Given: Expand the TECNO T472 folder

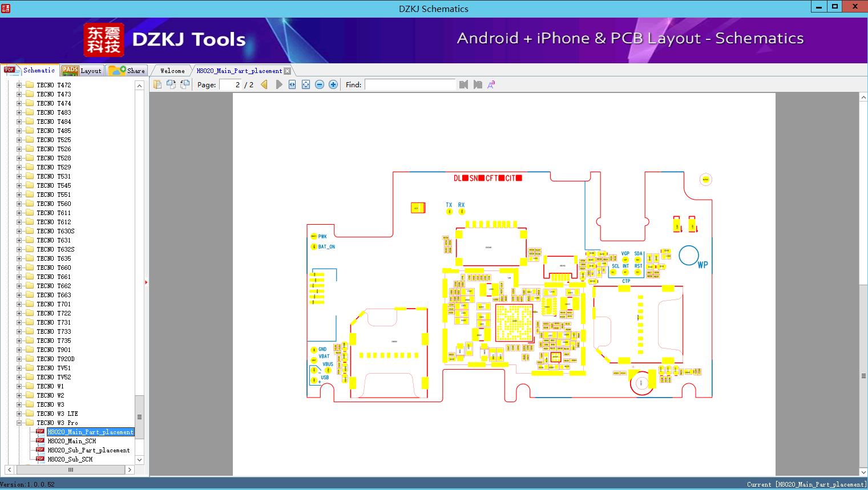Looking at the screenshot, I should click(x=19, y=85).
